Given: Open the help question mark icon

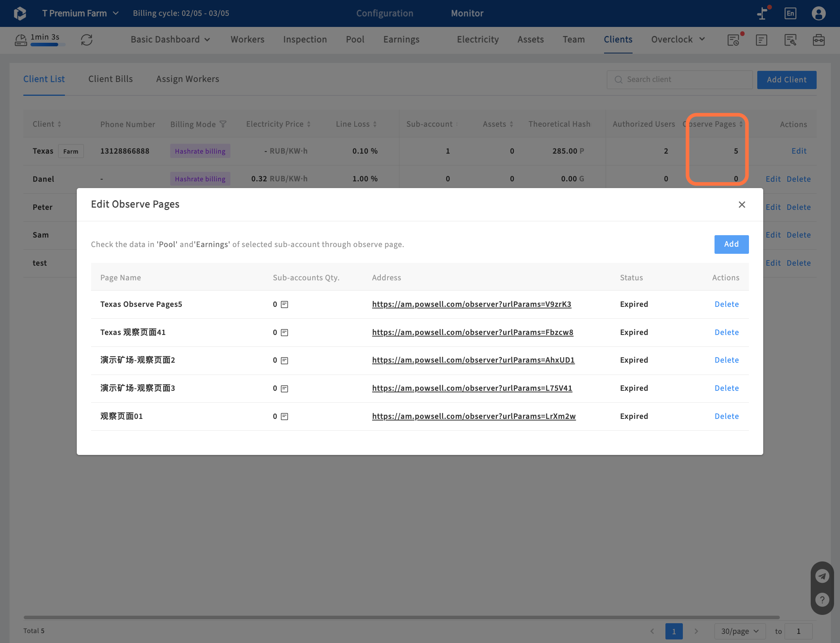Looking at the screenshot, I should (822, 599).
